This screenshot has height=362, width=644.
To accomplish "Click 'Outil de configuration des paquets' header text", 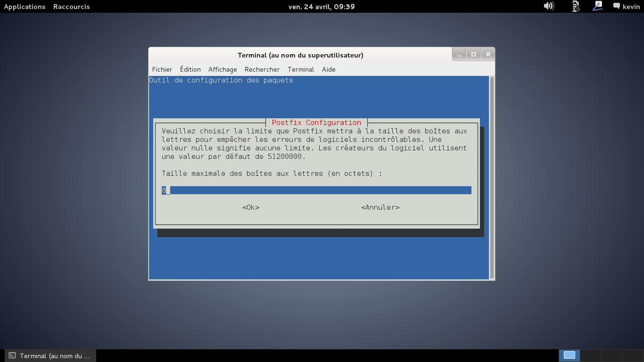I will [221, 80].
